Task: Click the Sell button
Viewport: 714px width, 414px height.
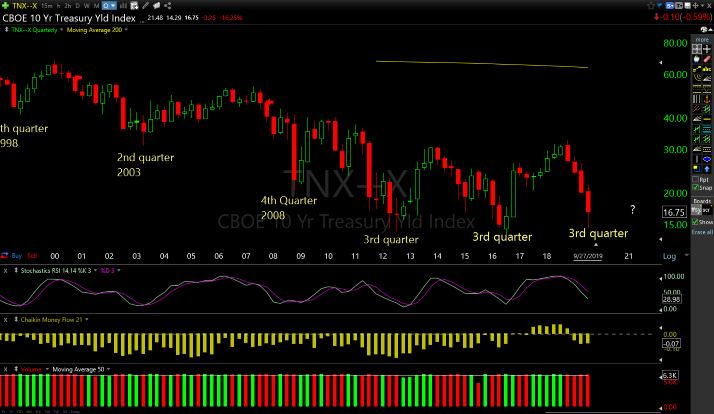Action: pos(32,256)
